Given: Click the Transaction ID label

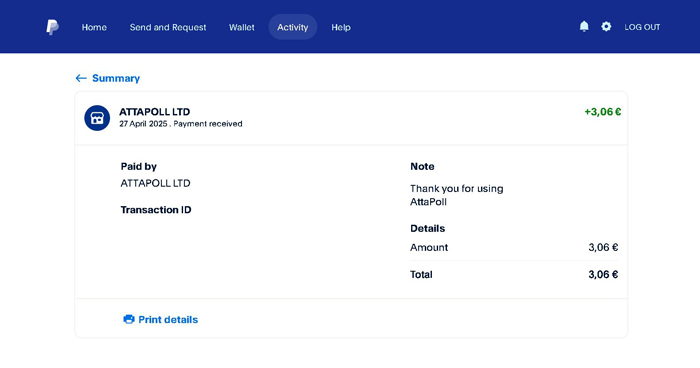Looking at the screenshot, I should click(x=156, y=210).
